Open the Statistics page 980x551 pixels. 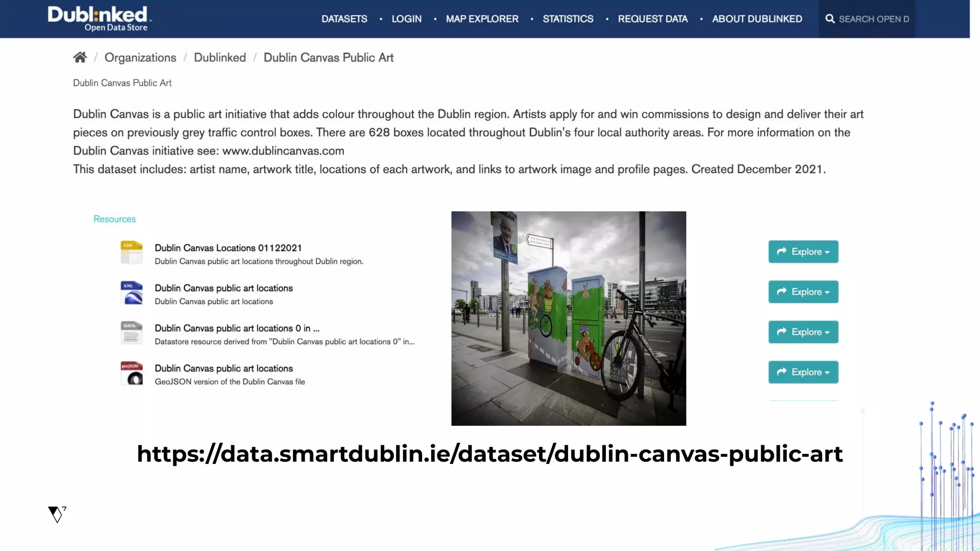[x=568, y=19]
